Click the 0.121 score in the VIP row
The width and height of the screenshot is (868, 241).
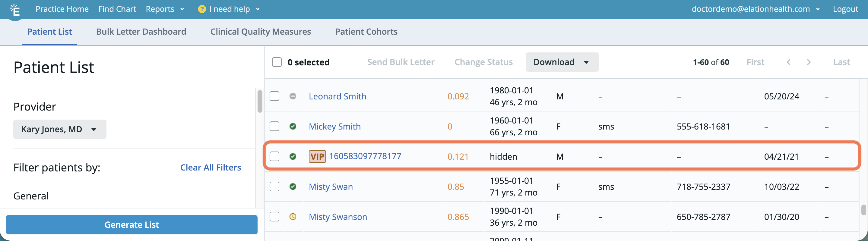coord(458,157)
